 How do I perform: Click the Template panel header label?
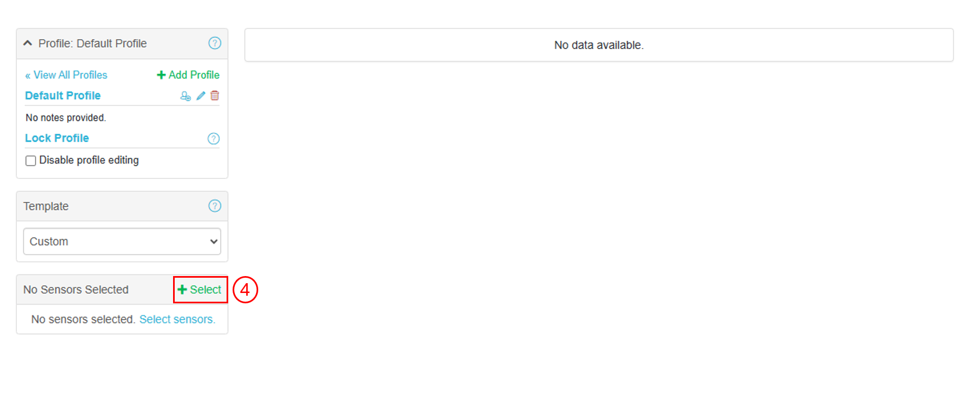(x=46, y=206)
